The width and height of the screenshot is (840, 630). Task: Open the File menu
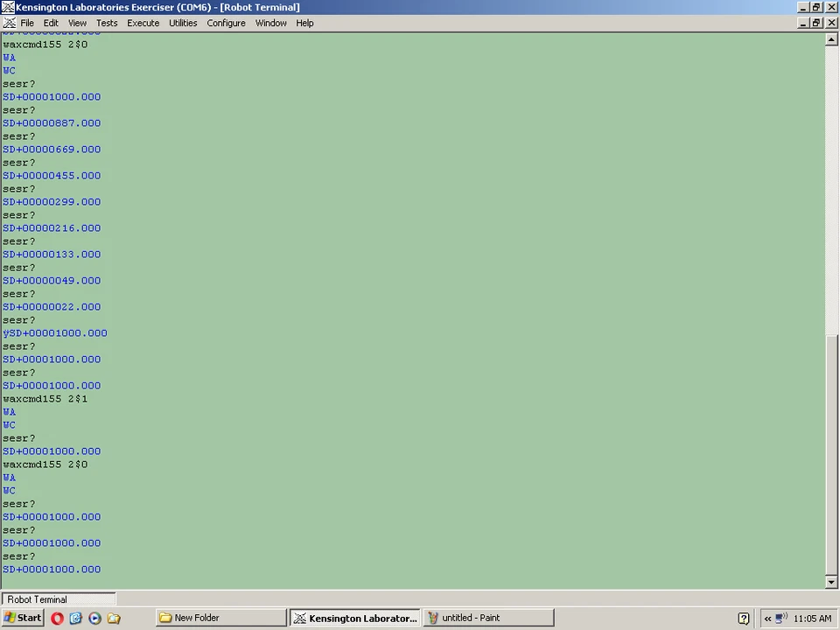[27, 23]
